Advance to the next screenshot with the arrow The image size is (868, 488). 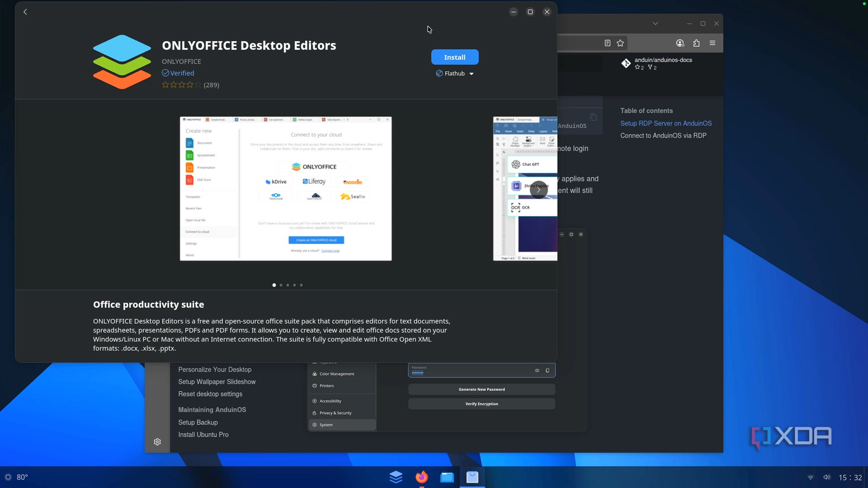point(539,190)
